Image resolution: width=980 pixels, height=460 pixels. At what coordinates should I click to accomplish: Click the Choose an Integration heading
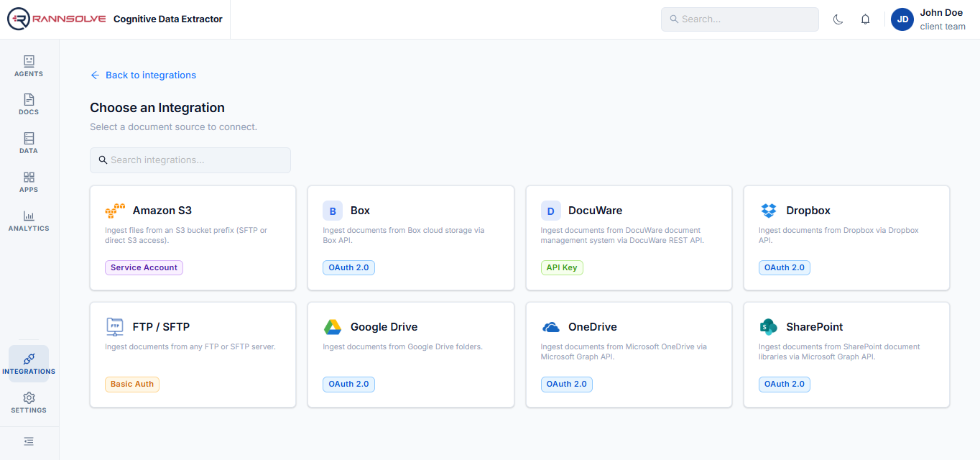coord(157,108)
